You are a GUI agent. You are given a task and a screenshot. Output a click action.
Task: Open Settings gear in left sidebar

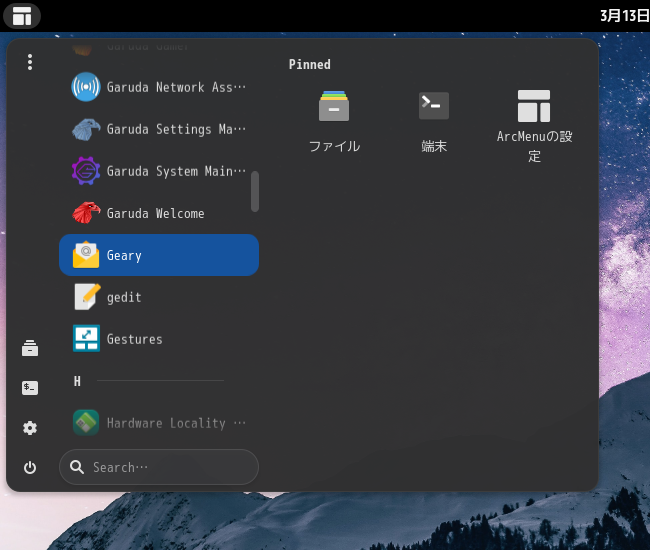30,428
